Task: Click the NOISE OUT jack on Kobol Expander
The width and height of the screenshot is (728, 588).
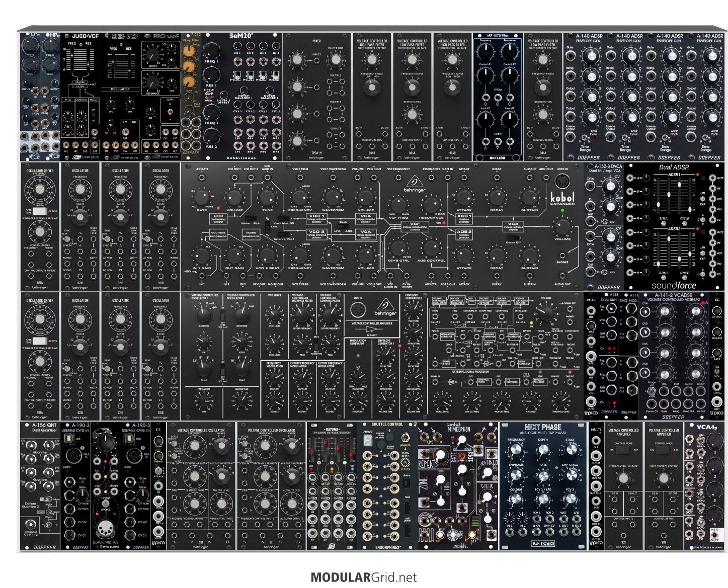Action: [x=276, y=277]
